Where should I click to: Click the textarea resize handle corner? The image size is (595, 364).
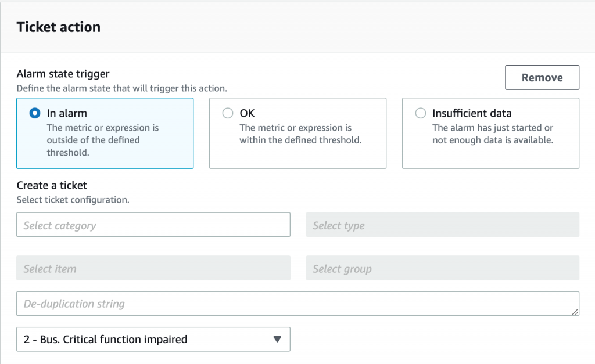click(575, 312)
